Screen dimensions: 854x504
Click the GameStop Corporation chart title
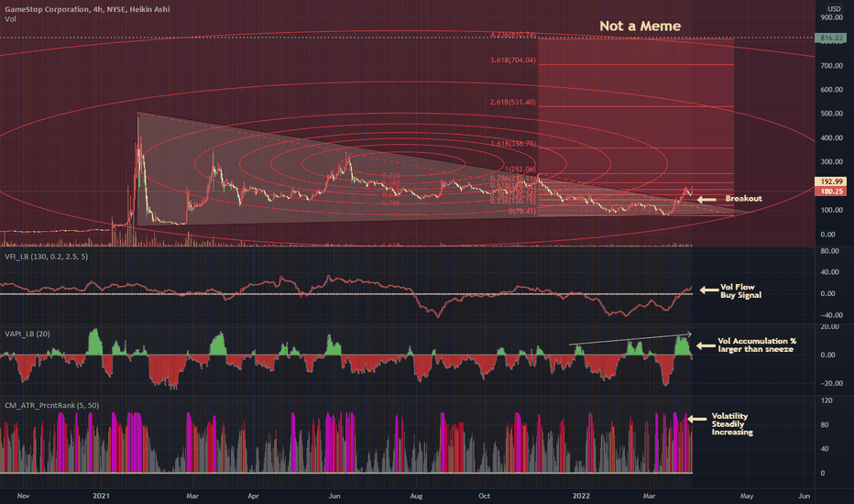pos(87,9)
